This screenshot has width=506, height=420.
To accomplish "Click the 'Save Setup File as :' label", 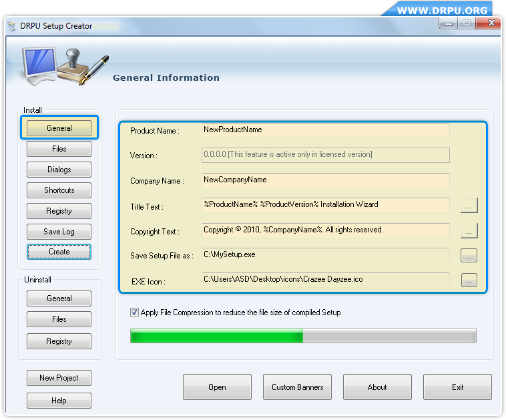I will pyautogui.click(x=162, y=256).
